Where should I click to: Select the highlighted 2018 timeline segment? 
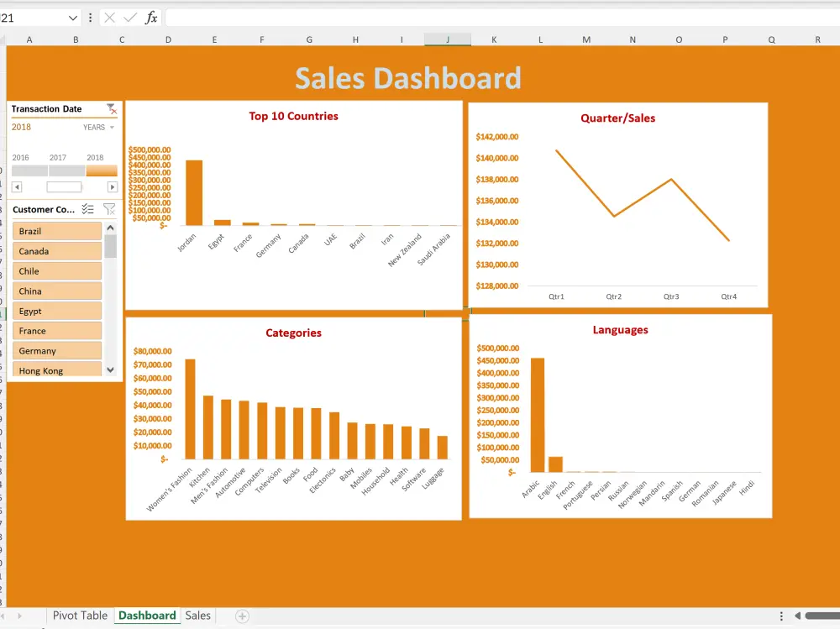click(x=102, y=171)
